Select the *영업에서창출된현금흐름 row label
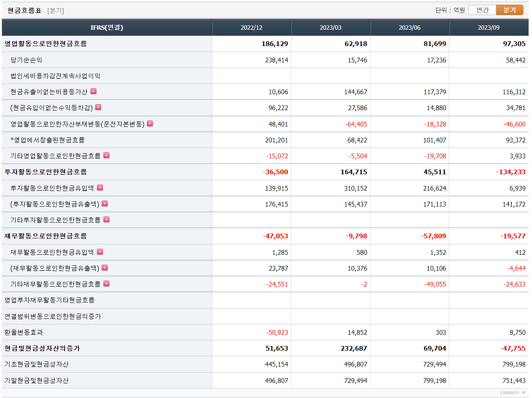Screen dimensions: 532x398 pos(47,140)
